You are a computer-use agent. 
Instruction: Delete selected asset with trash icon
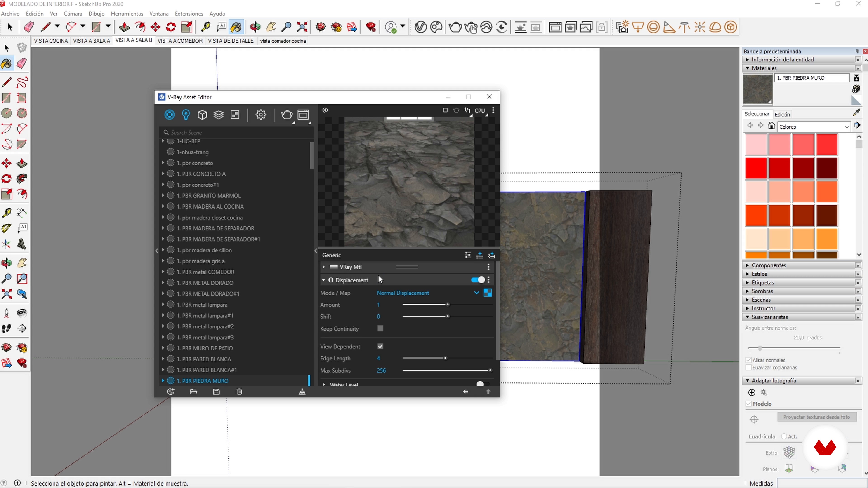[x=239, y=392]
